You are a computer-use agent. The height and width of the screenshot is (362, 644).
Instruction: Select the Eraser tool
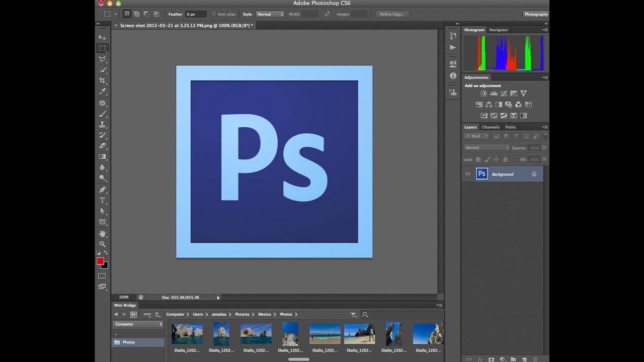(x=102, y=146)
